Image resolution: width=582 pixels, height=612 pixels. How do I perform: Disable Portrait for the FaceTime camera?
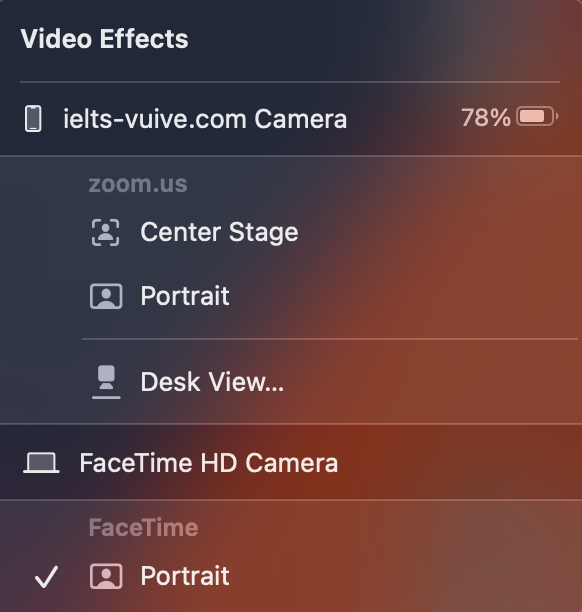pyautogui.click(x=291, y=576)
